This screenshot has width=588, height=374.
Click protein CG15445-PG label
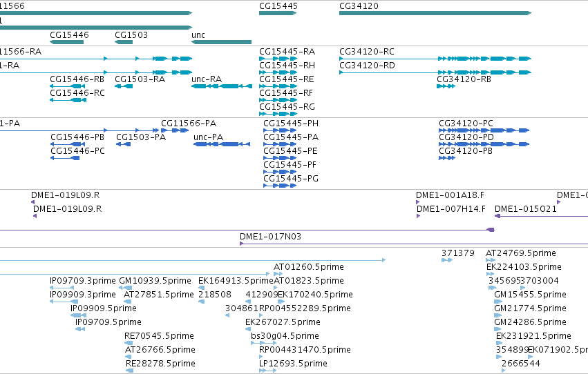pos(291,179)
